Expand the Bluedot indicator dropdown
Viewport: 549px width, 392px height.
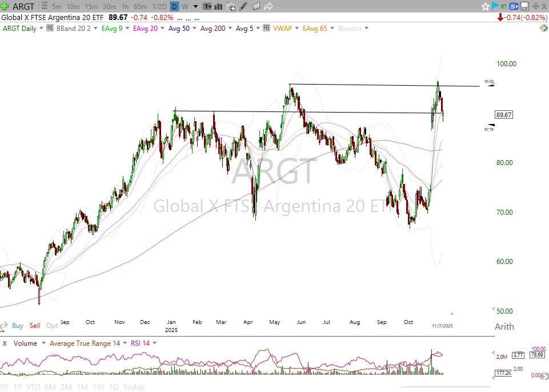point(367,28)
